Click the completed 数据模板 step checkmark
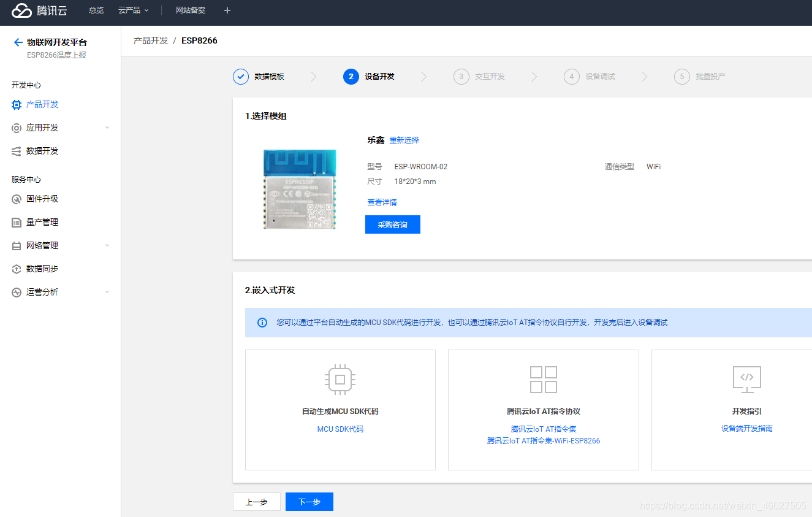Screen dimensions: 812x517 [x=240, y=76]
